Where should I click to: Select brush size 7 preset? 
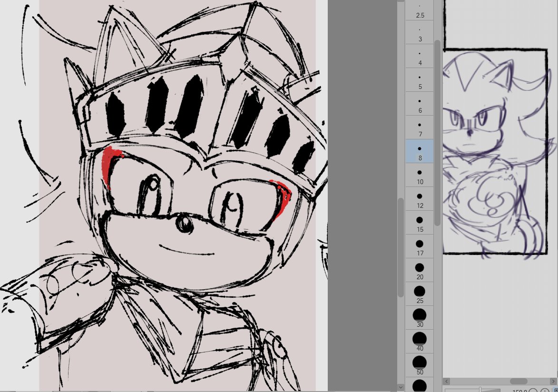[x=420, y=127]
